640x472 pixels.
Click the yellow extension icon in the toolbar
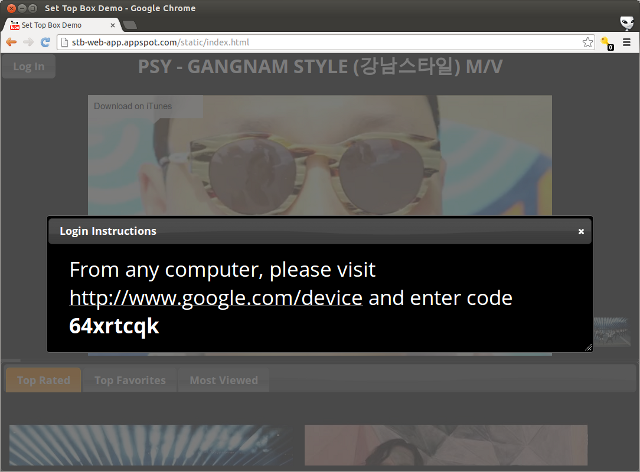pyautogui.click(x=607, y=43)
